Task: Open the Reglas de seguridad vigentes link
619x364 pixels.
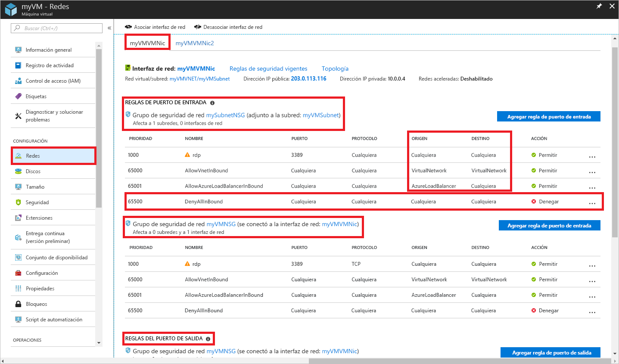Action: coord(268,68)
